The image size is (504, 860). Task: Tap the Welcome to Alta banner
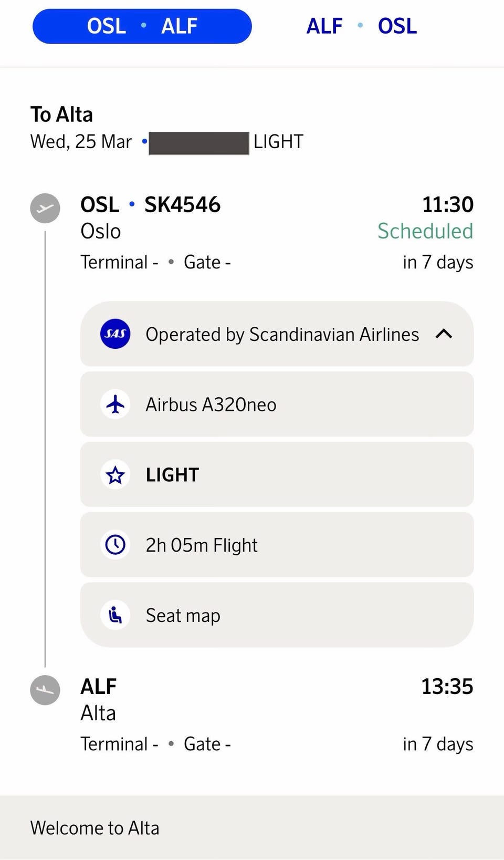252,828
